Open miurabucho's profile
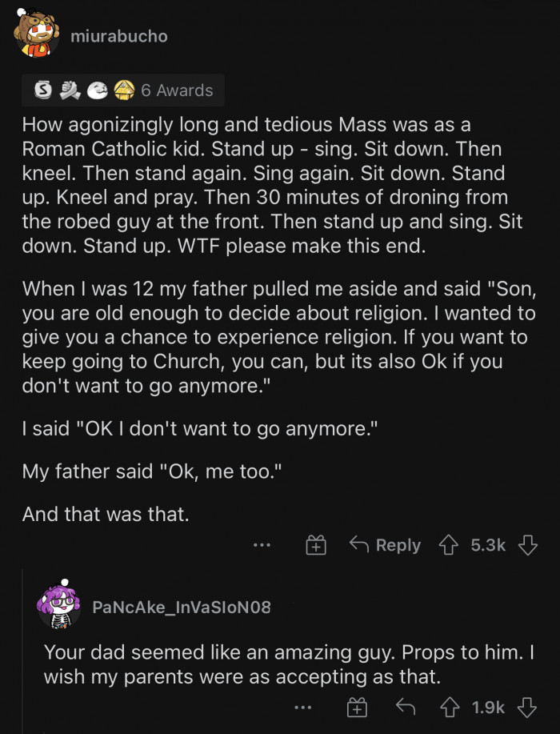The width and height of the screenshot is (560, 734). pos(120,35)
